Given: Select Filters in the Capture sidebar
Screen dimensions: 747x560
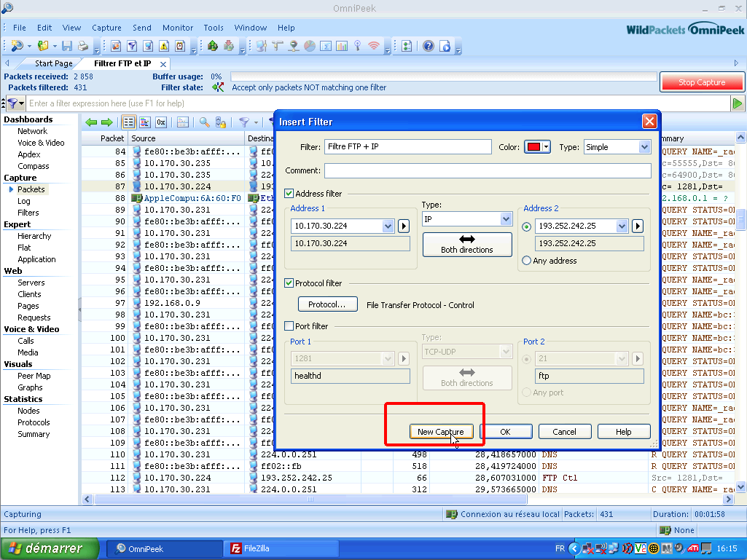Looking at the screenshot, I should pos(28,213).
